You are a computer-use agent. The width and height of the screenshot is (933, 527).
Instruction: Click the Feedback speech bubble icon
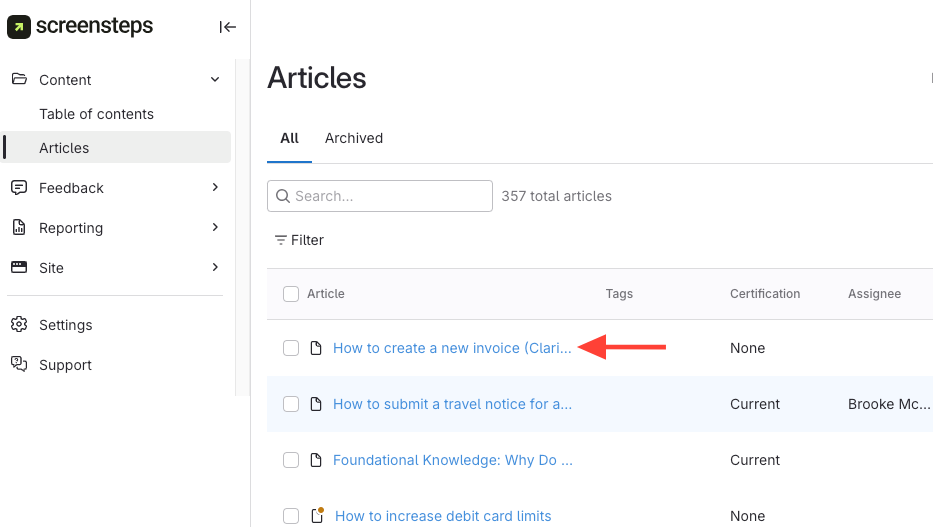pyautogui.click(x=19, y=188)
